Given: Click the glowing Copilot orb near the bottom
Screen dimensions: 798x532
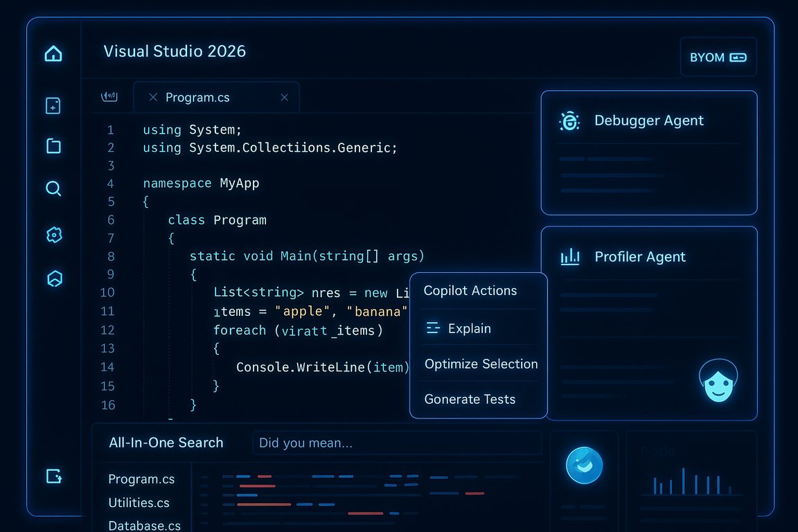Looking at the screenshot, I should tap(584, 465).
